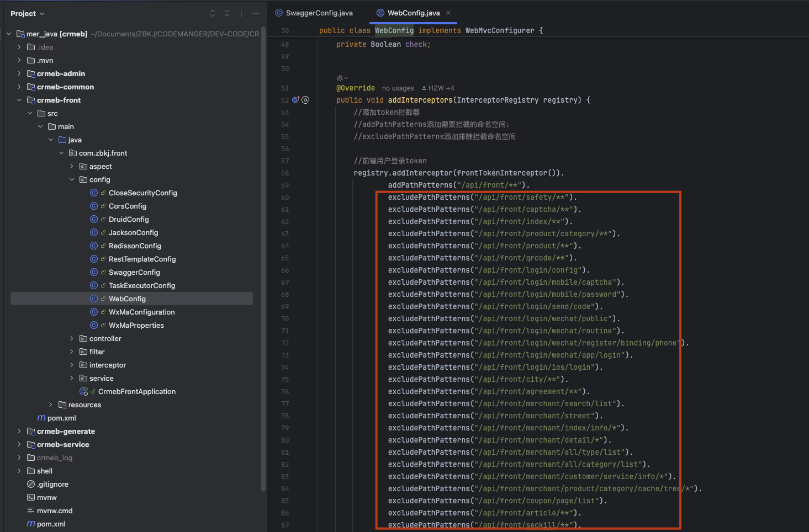Screen dimensions: 809x532
Task: Click the package icon beside interceptor
Action: (83, 365)
